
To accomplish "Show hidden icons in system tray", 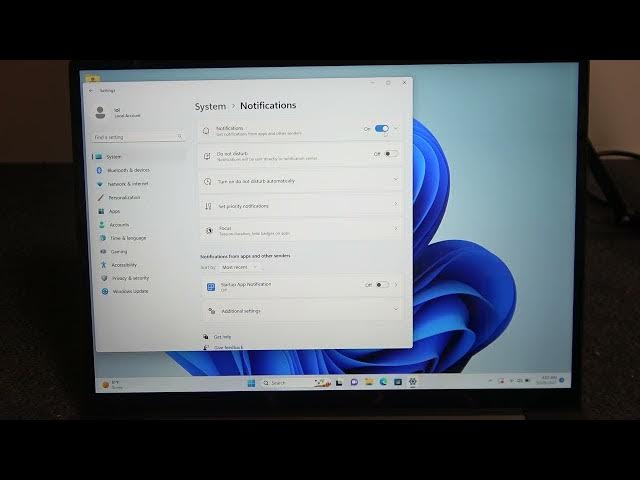I will [x=490, y=380].
